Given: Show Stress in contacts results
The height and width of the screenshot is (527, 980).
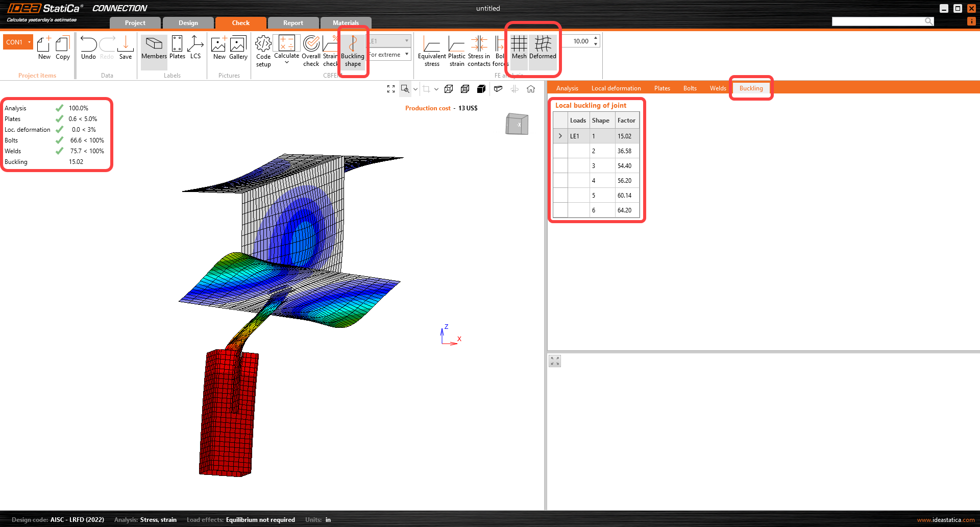Looking at the screenshot, I should tap(479, 51).
